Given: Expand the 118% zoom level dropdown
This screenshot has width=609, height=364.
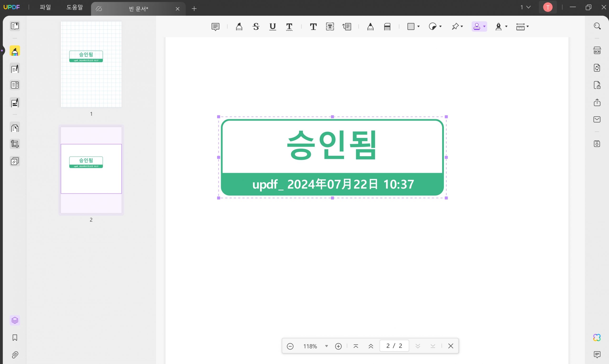Looking at the screenshot, I should tap(326, 346).
